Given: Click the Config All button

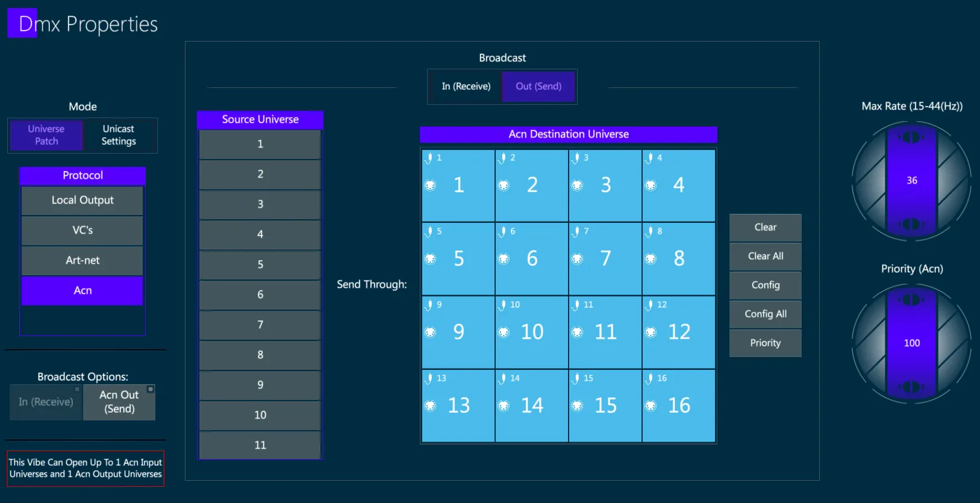Looking at the screenshot, I should click(766, 314).
